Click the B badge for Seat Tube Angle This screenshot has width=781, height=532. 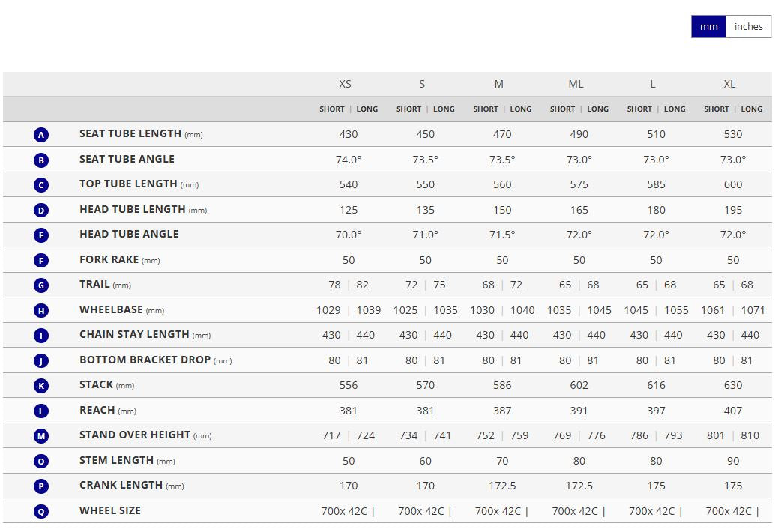click(x=41, y=160)
